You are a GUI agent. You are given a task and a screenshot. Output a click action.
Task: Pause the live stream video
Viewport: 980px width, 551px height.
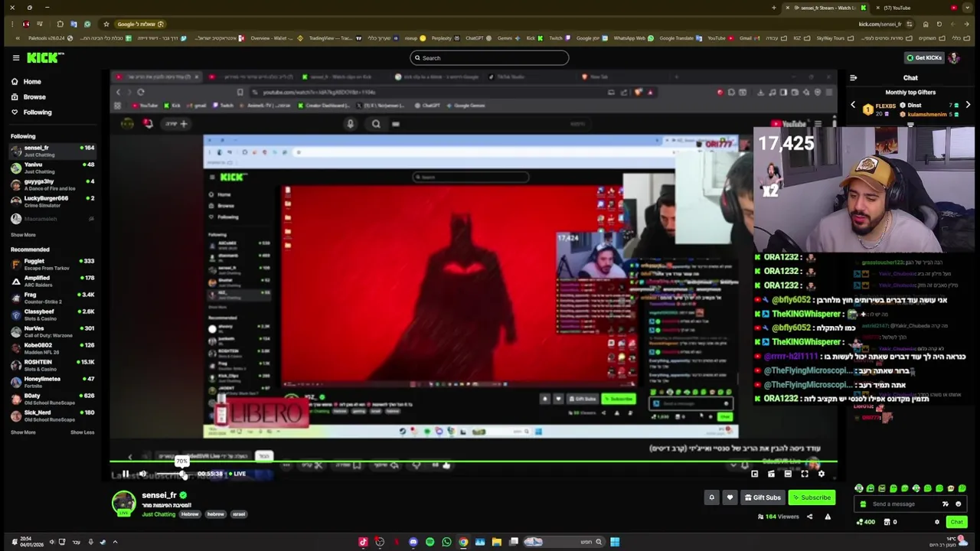pos(126,474)
